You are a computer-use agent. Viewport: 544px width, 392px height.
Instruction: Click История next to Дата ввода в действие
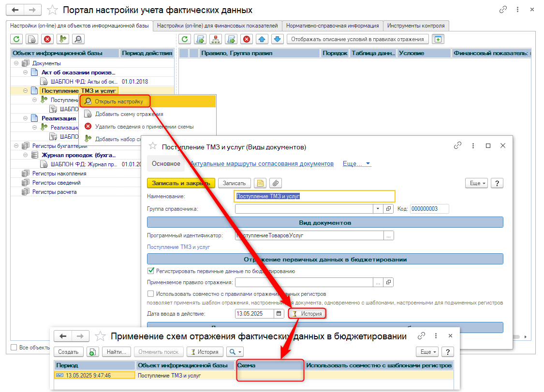click(308, 314)
